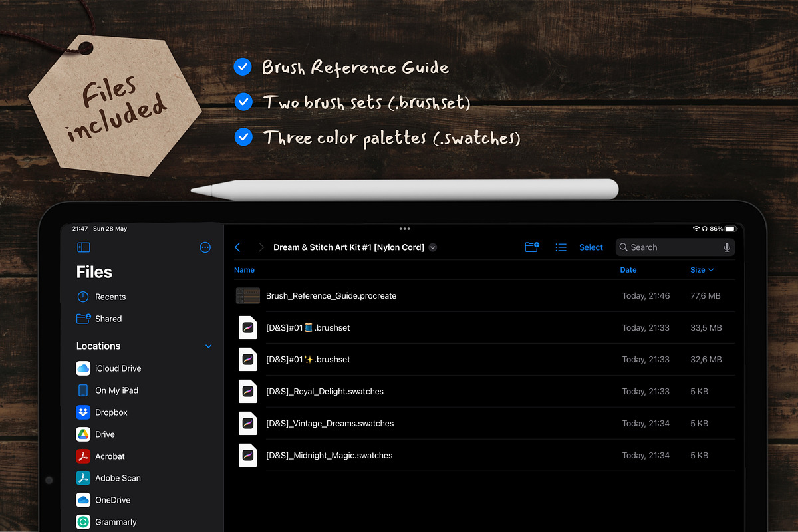798x532 pixels.
Task: Tap the three-dot multitasking control
Action: tap(404, 229)
